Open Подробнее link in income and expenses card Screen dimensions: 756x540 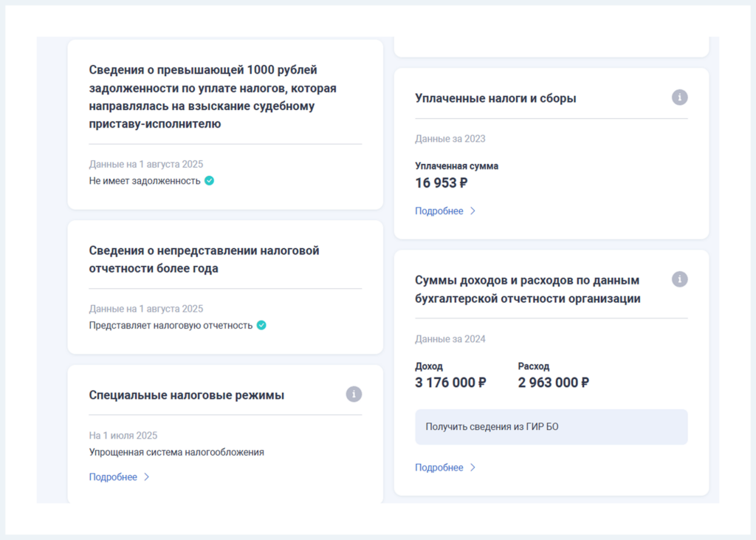point(439,467)
